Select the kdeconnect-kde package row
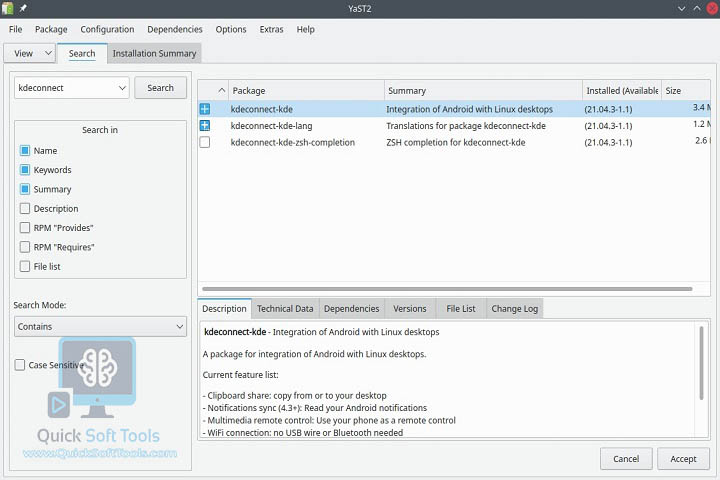 (x=454, y=109)
